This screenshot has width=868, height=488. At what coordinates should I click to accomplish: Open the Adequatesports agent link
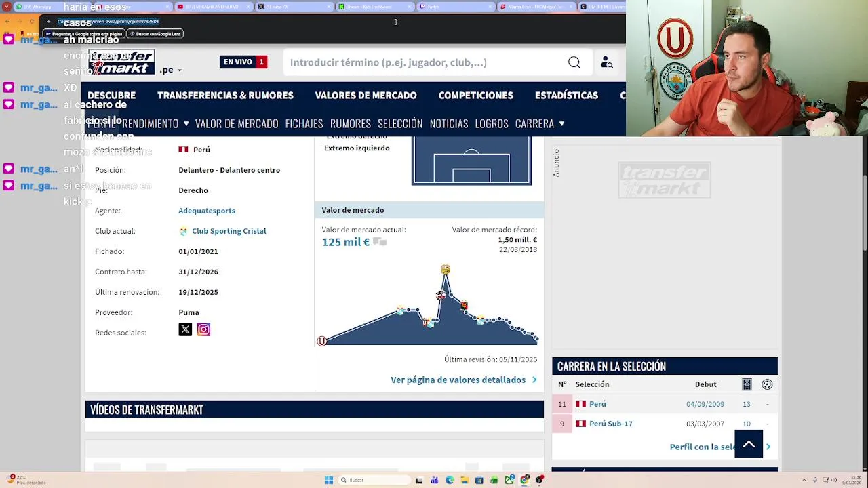tap(207, 211)
